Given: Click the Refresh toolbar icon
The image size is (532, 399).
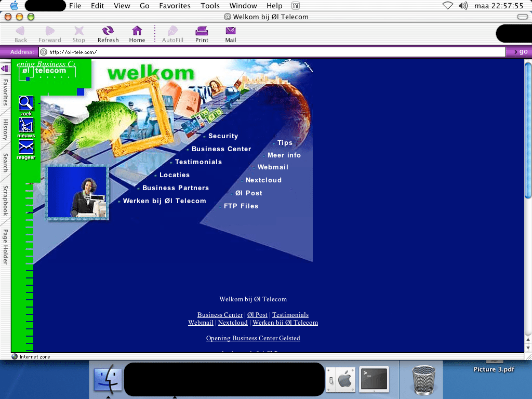Looking at the screenshot, I should point(108,31).
